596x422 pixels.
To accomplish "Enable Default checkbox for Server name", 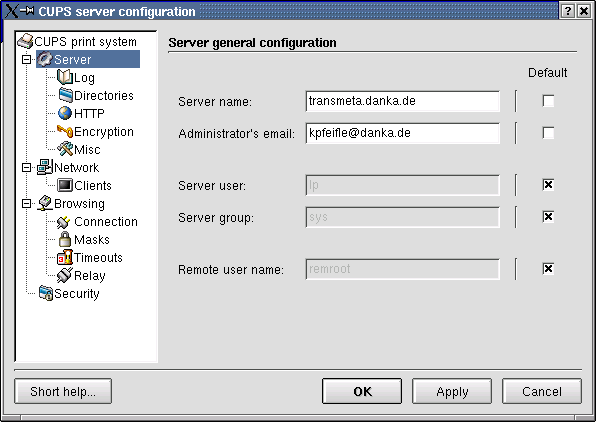I will [x=548, y=101].
